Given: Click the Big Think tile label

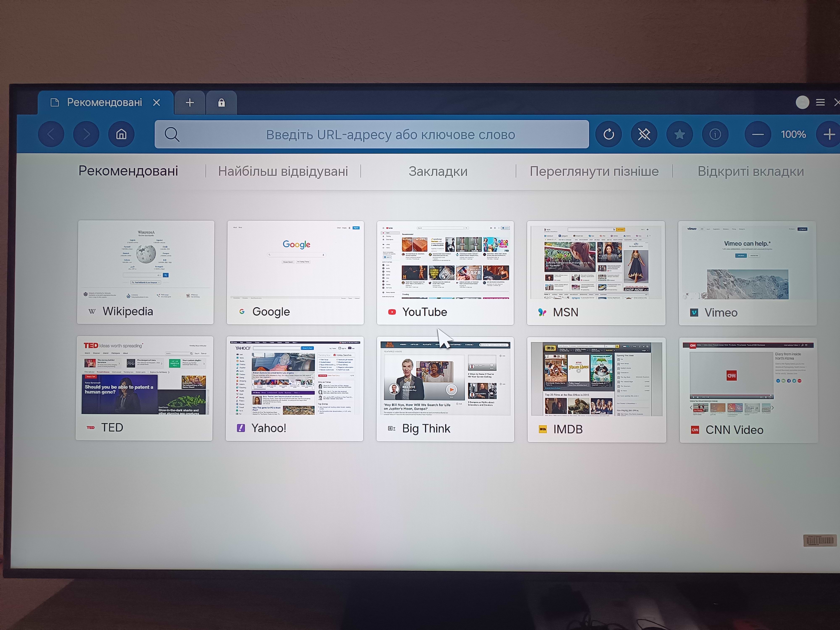Looking at the screenshot, I should (x=426, y=429).
